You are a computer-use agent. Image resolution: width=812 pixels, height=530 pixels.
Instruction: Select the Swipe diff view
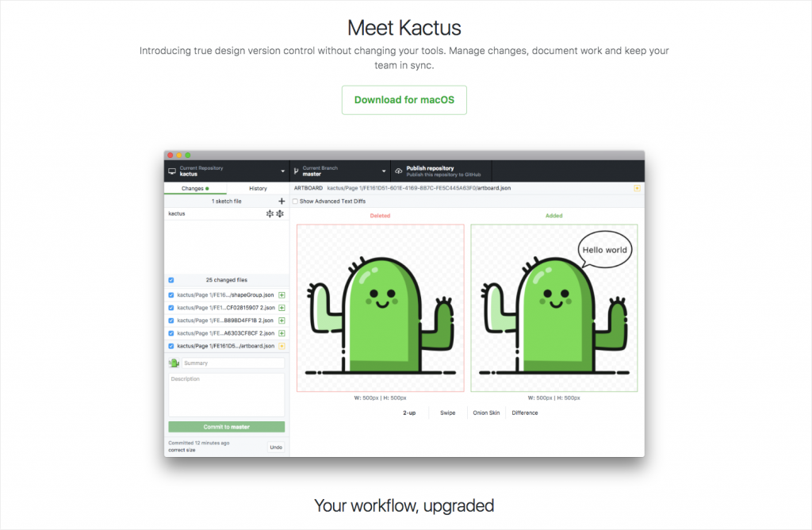[x=448, y=413]
